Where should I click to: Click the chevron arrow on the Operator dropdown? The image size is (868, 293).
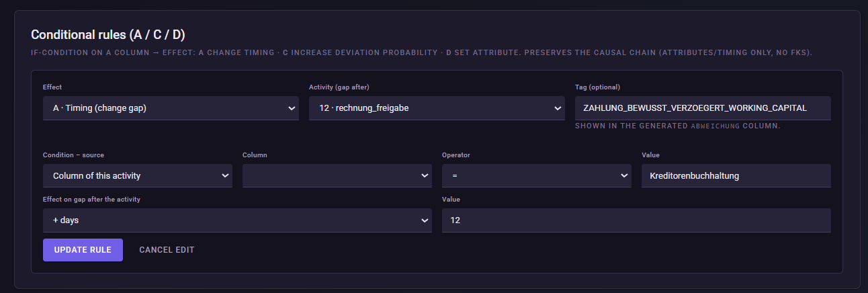(623, 176)
